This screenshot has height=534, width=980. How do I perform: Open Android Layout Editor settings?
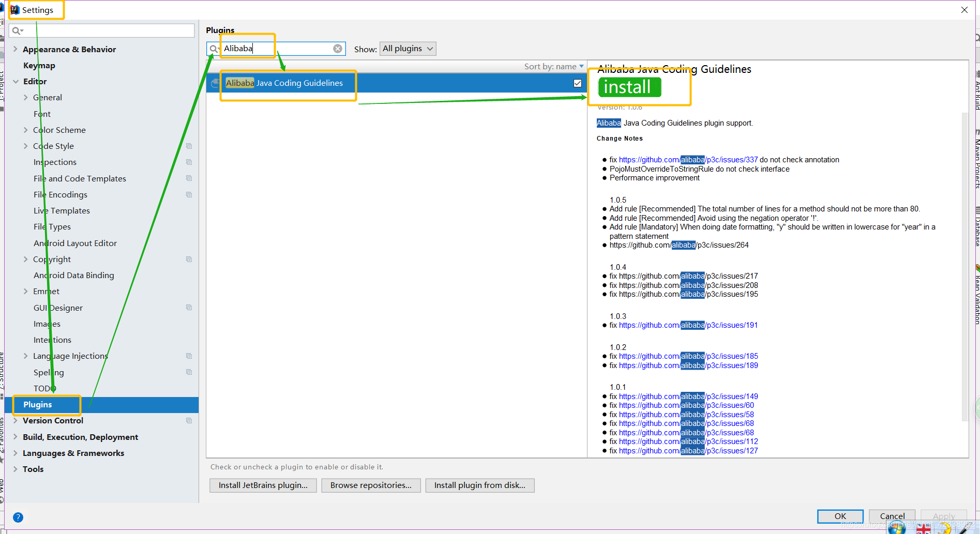(x=75, y=243)
